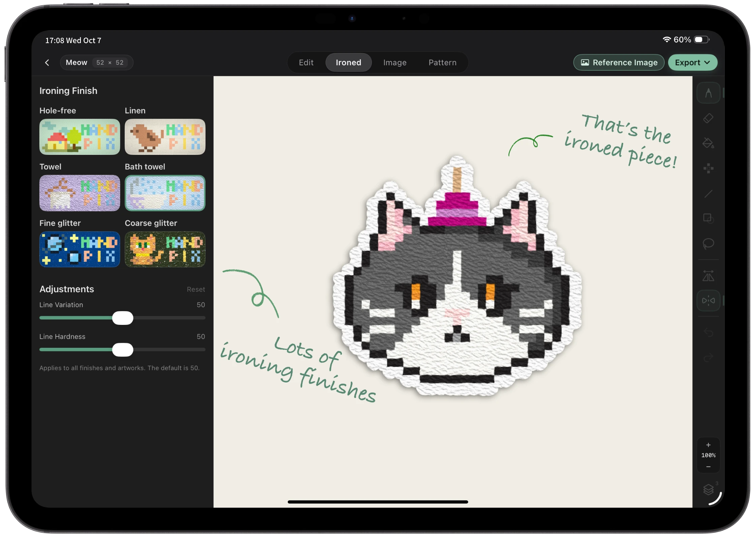Select the Paint Bucket fill tool
The height and width of the screenshot is (538, 756).
pyautogui.click(x=708, y=143)
